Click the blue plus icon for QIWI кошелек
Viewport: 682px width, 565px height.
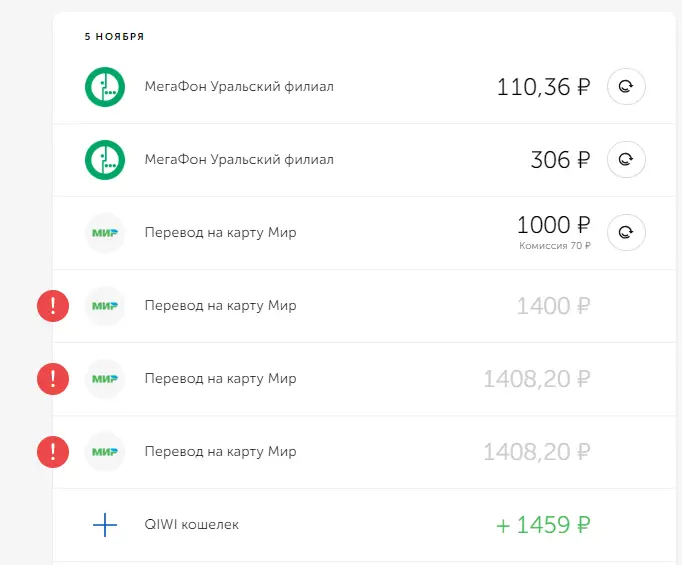(x=105, y=525)
